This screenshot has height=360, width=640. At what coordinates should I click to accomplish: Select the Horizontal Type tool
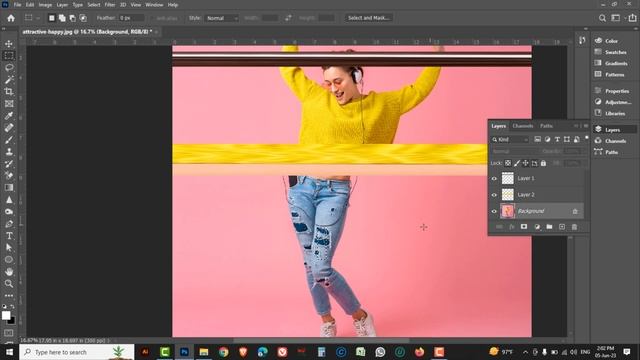(9, 236)
